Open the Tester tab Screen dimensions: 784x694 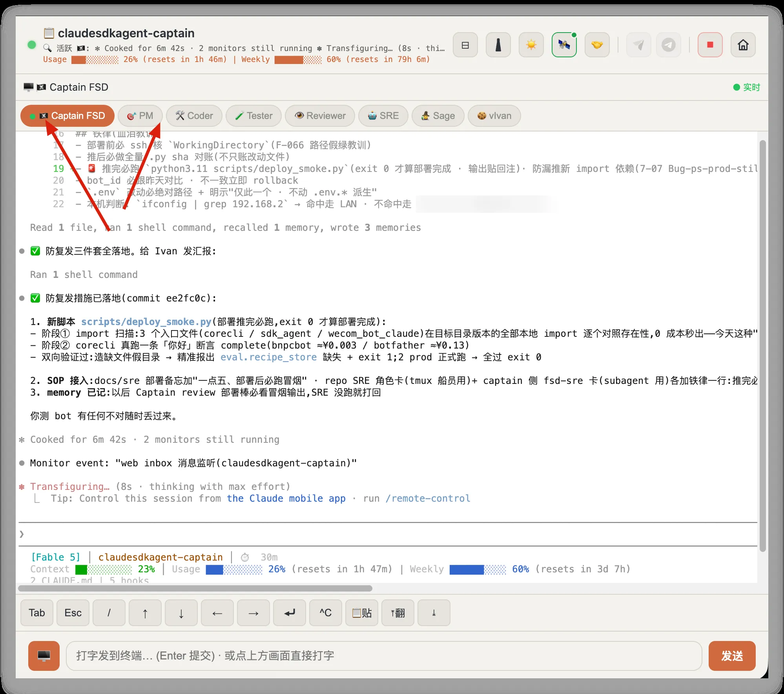253,116
